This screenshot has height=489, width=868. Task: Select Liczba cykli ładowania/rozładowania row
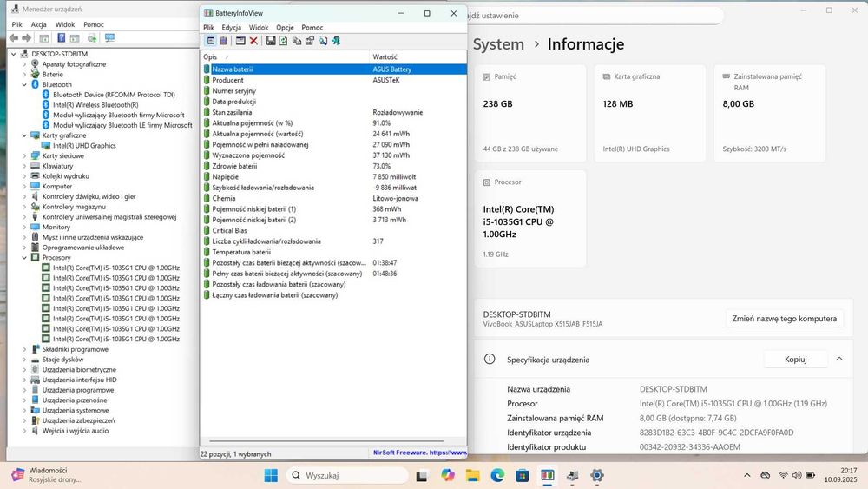tap(334, 241)
